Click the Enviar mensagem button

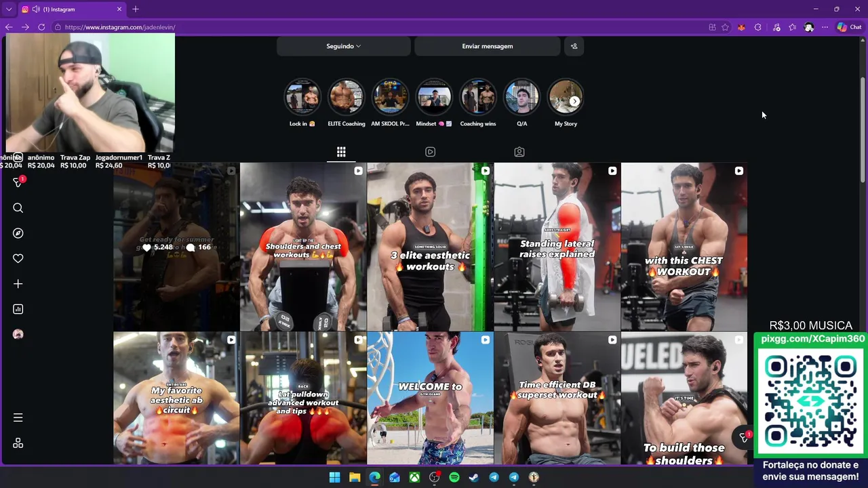click(x=487, y=46)
